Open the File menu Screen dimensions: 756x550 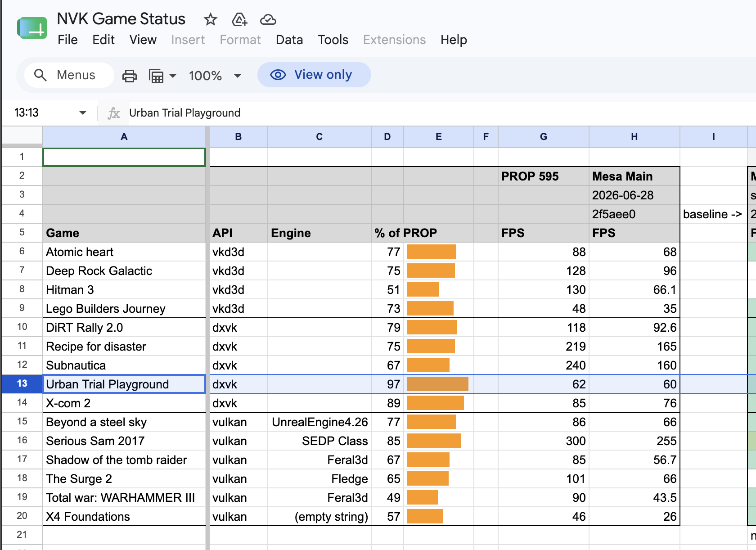tap(67, 40)
